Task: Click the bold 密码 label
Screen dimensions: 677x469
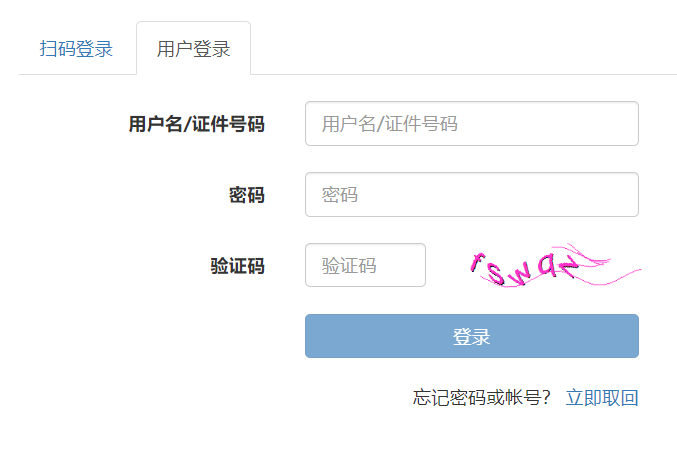Action: pyautogui.click(x=246, y=195)
